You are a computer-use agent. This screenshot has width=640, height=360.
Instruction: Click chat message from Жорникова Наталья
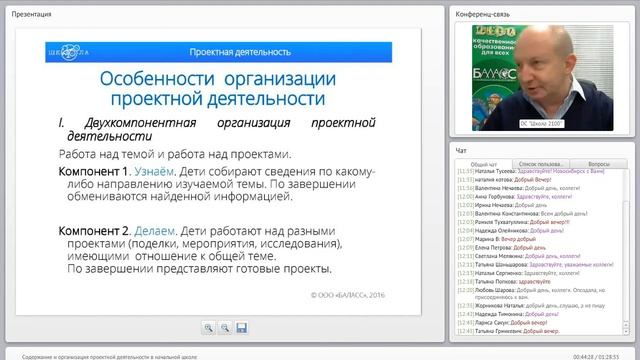point(531,306)
